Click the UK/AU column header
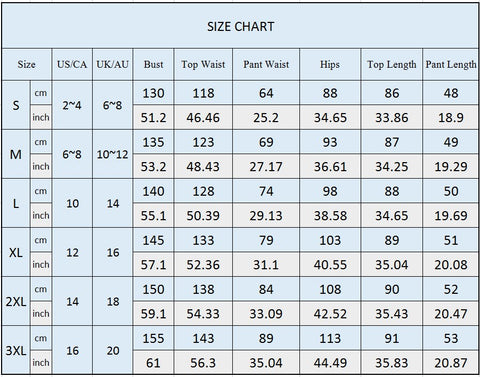 pyautogui.click(x=112, y=64)
